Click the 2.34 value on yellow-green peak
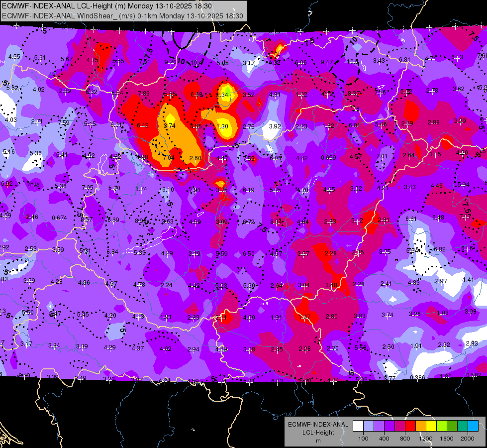Viewport: 487px width, 448px height. [222, 95]
